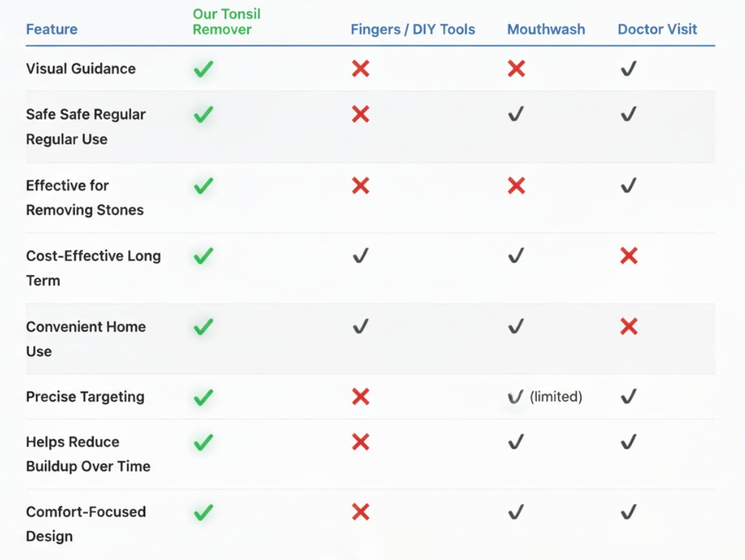Click green check for Comfort-Focused Design
The height and width of the screenshot is (560, 745).
[x=203, y=512]
